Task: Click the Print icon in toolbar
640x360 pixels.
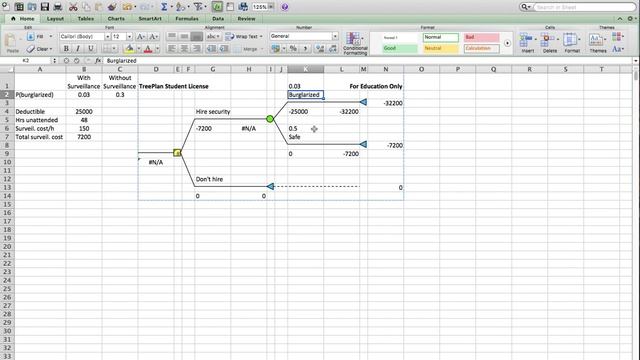Action: coord(58,7)
